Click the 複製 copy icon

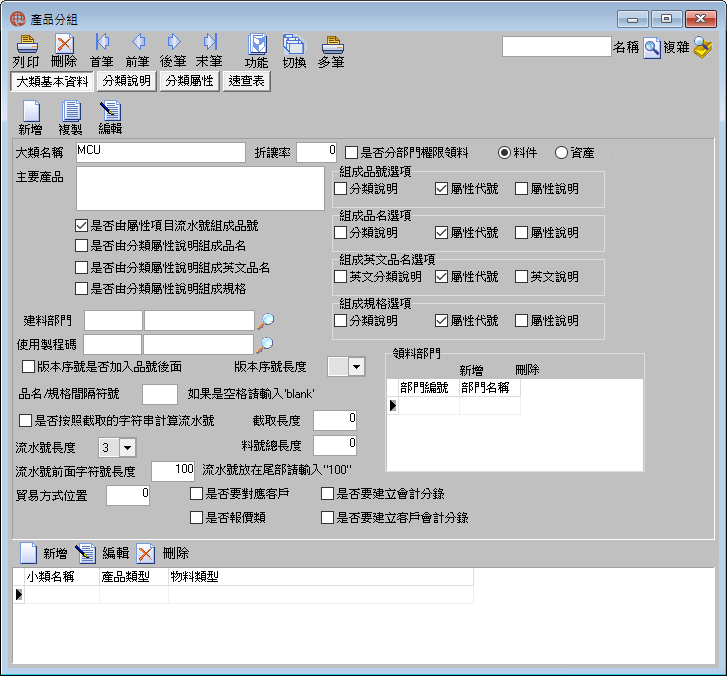pos(70,118)
